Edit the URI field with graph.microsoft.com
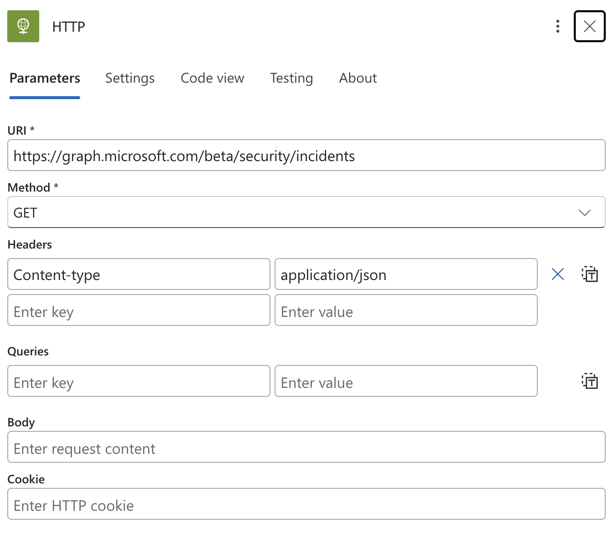The image size is (616, 551). 306,155
